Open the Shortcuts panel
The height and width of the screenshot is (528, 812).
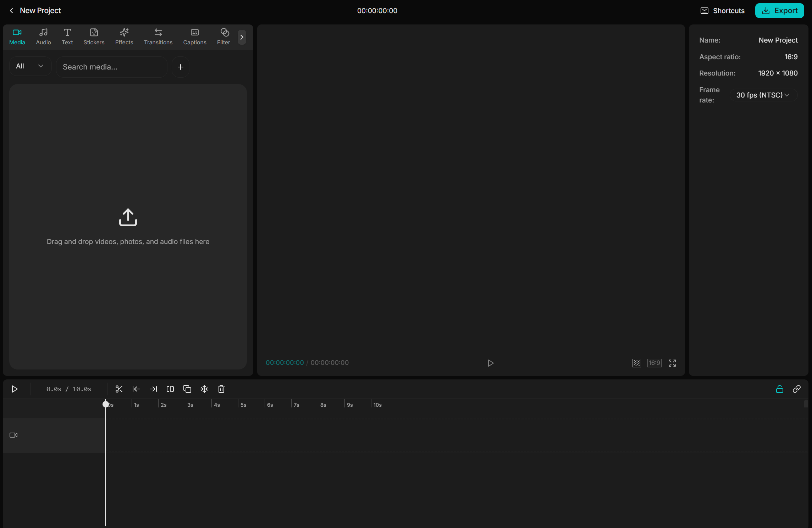(723, 11)
